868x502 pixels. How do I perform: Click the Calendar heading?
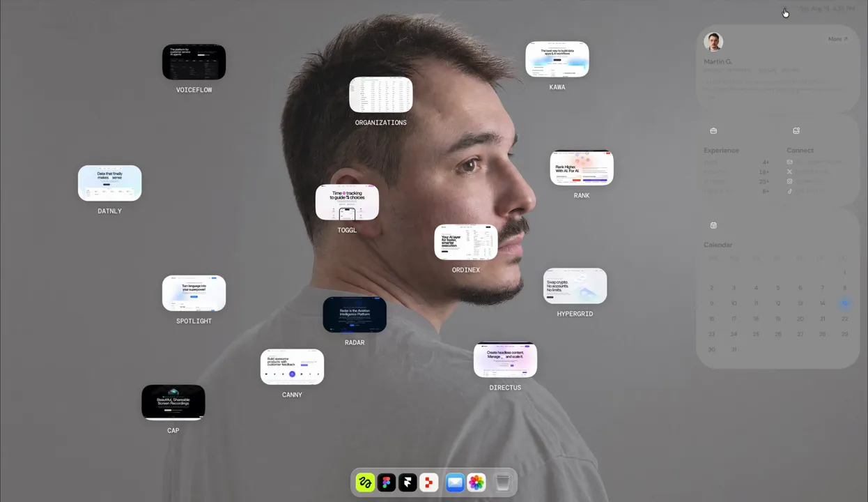click(718, 245)
